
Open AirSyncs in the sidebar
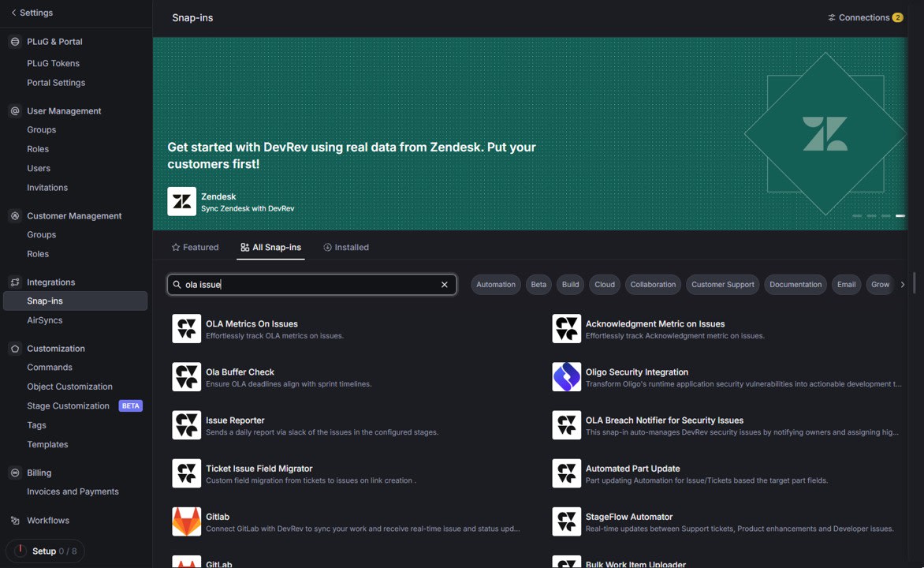point(44,320)
